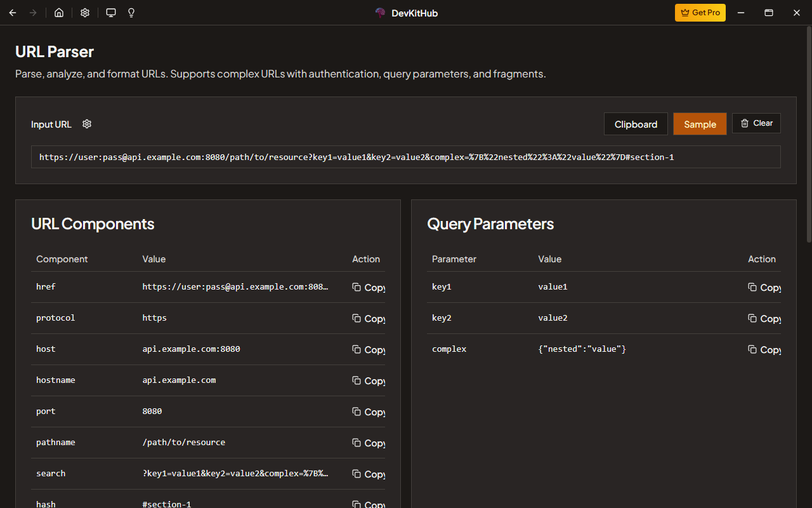Copy the href value
This screenshot has height=508, width=812.
[x=369, y=287]
